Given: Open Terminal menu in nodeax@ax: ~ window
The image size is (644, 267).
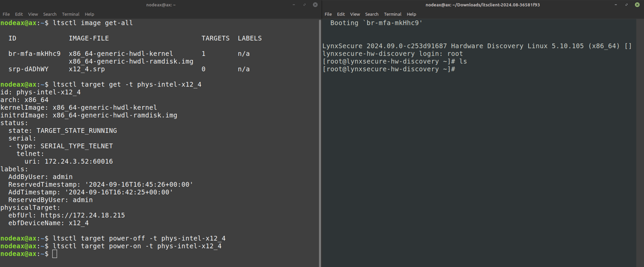Looking at the screenshot, I should pos(70,14).
